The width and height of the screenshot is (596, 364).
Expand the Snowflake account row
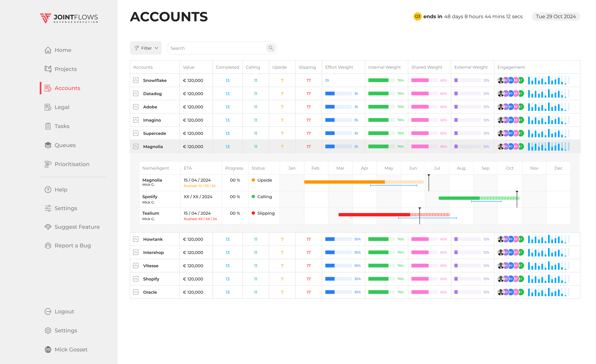coord(136,80)
